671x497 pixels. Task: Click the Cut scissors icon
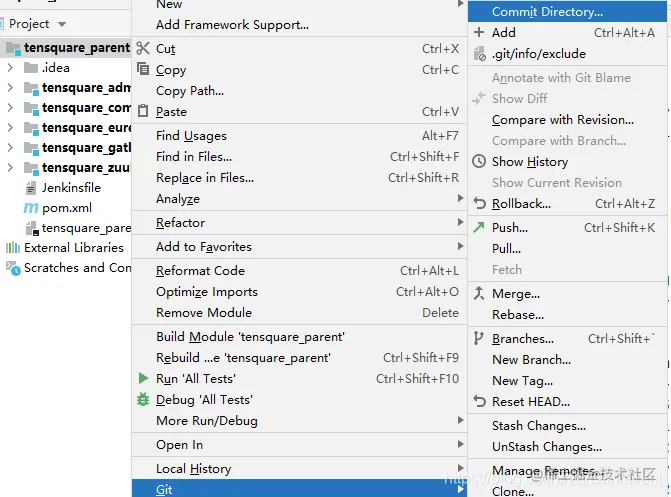(x=143, y=48)
